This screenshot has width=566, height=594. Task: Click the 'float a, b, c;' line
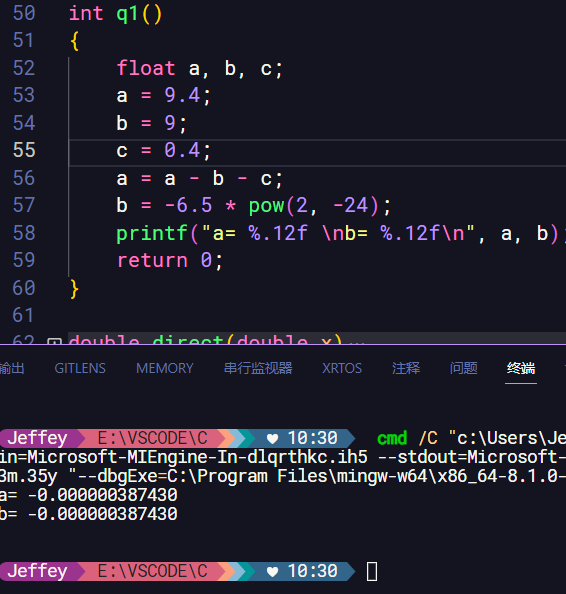(199, 69)
